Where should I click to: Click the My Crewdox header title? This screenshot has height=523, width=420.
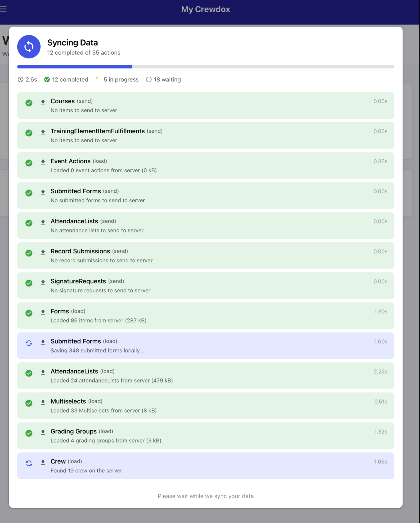click(x=206, y=9)
